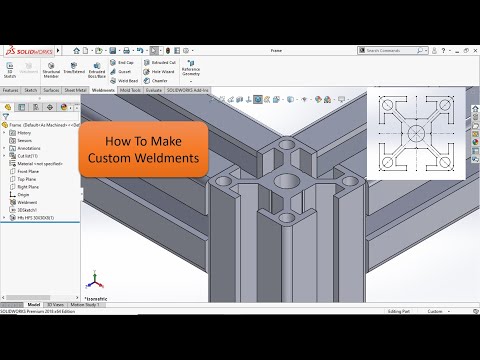Click the Open file folder icon

[98, 51]
